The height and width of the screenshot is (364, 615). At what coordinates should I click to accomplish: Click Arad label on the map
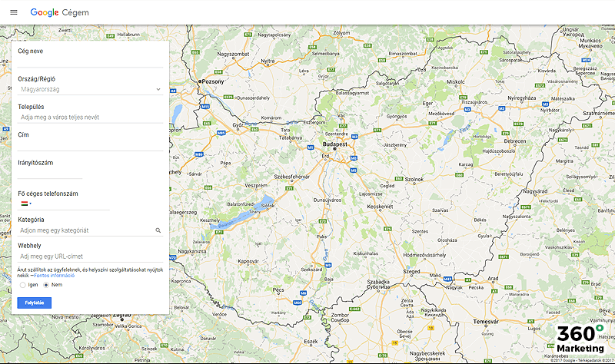tap(493, 278)
